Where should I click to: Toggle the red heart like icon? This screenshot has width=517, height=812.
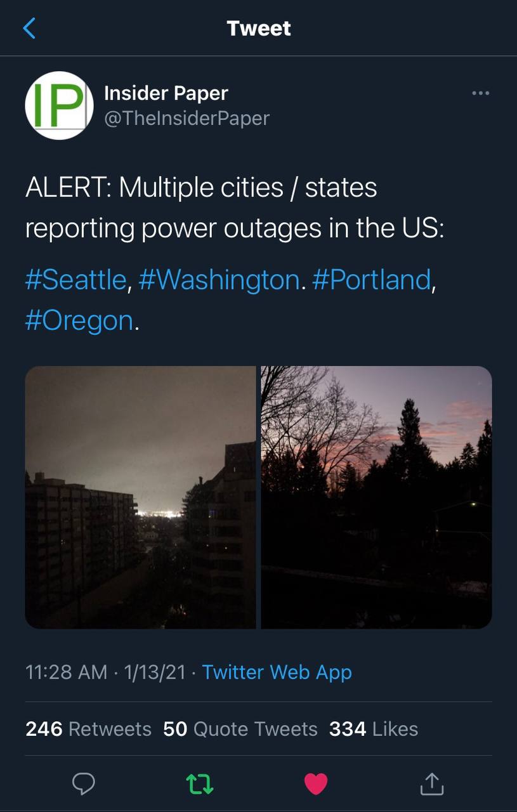point(315,784)
